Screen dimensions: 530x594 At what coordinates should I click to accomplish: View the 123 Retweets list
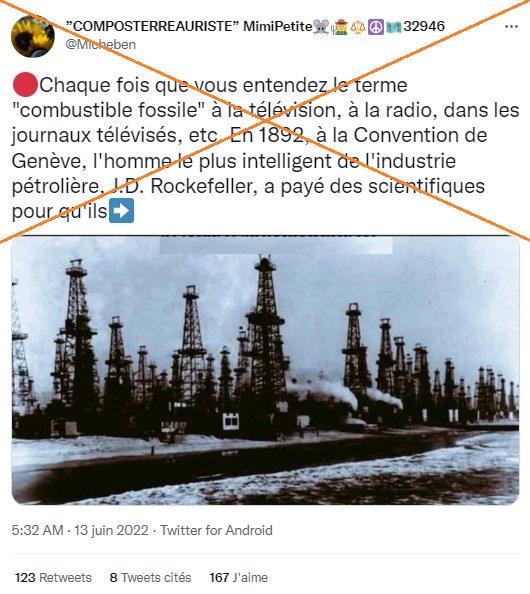pos(53,577)
